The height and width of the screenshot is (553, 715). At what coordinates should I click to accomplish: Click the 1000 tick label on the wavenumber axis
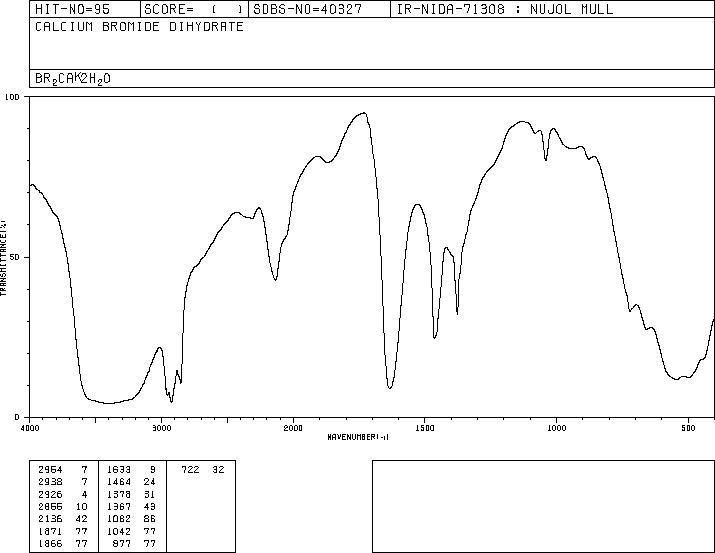tap(556, 428)
